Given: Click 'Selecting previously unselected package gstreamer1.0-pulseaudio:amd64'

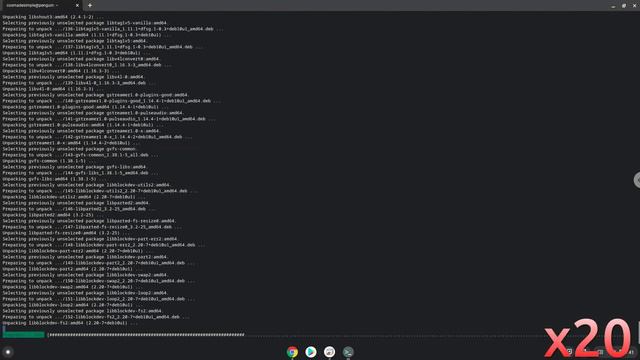Looking at the screenshot, I should point(93,113).
